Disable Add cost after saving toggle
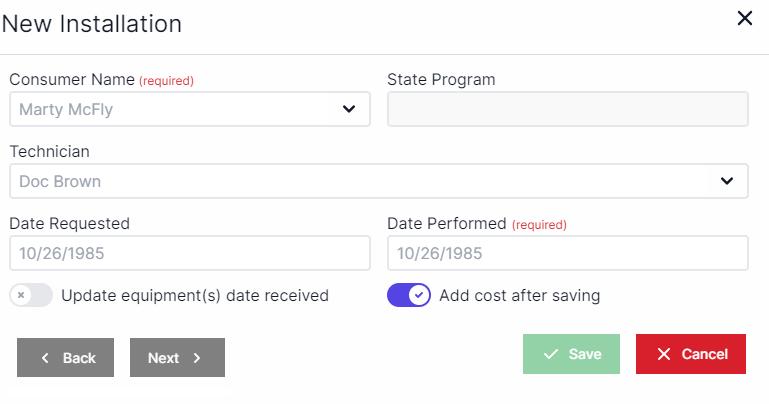This screenshot has height=404, width=769. point(409,295)
